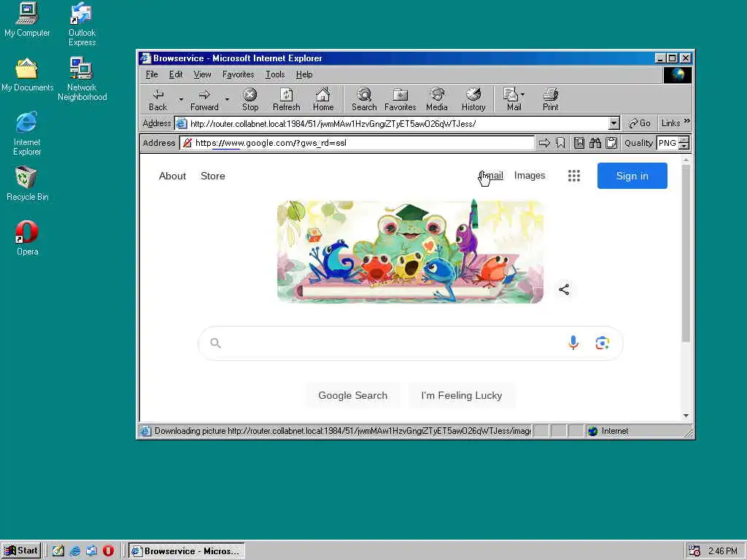Open the Forward history dropdown arrow

pos(228,99)
